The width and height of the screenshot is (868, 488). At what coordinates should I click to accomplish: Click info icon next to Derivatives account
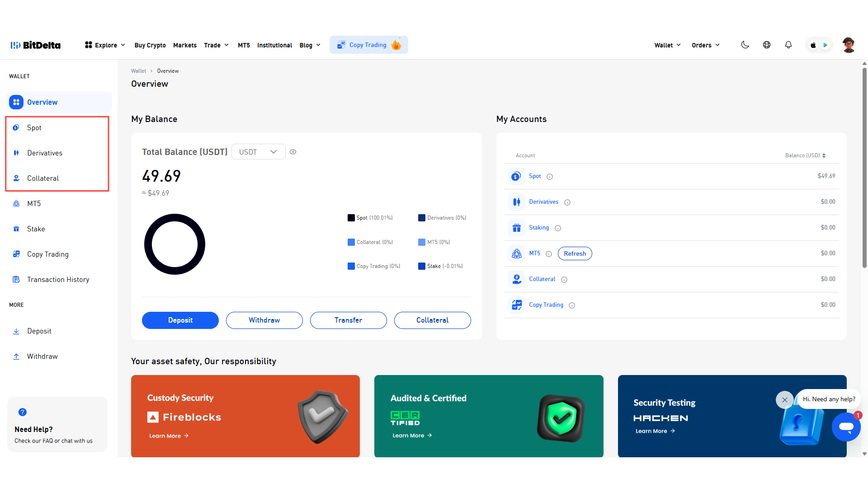[x=567, y=202]
